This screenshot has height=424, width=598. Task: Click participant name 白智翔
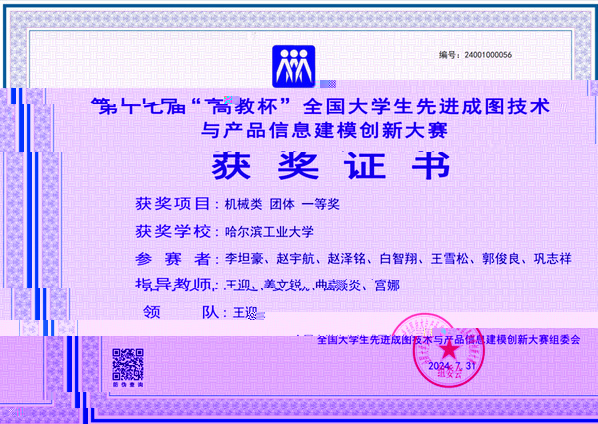click(x=399, y=259)
